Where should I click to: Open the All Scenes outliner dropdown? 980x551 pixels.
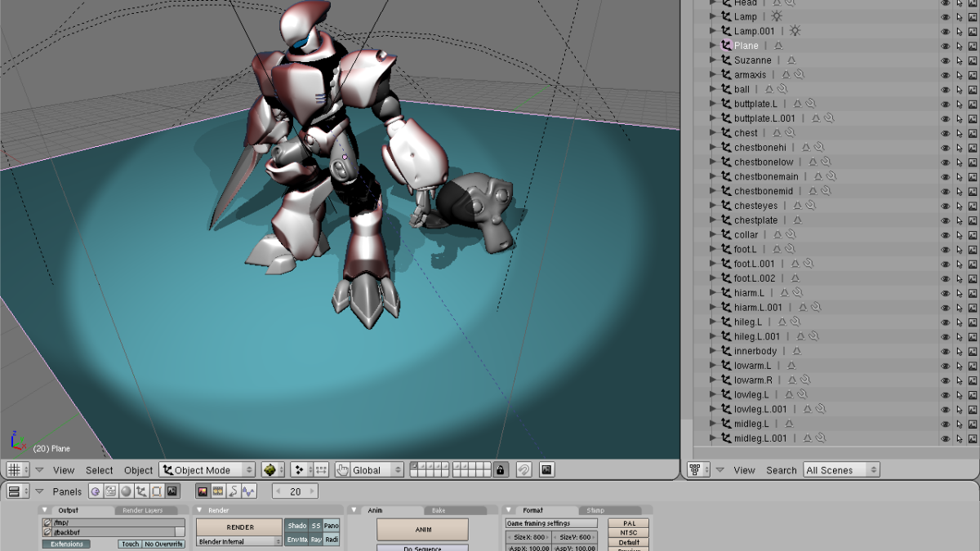(x=841, y=470)
